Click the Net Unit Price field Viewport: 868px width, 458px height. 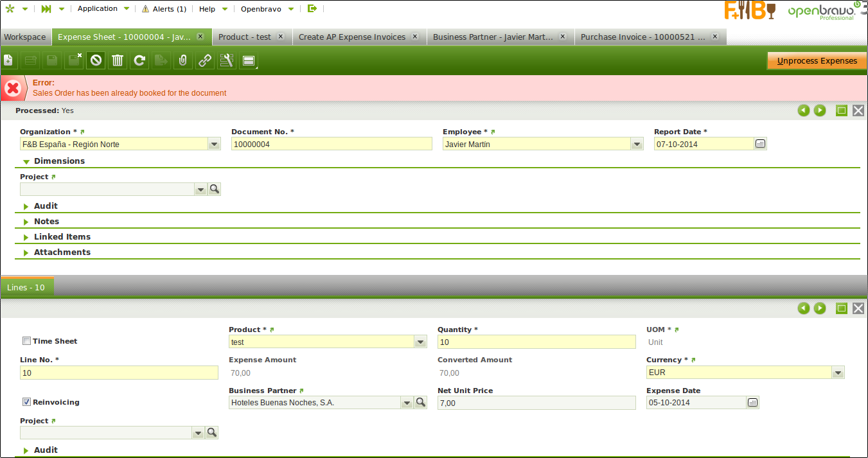[x=536, y=403]
